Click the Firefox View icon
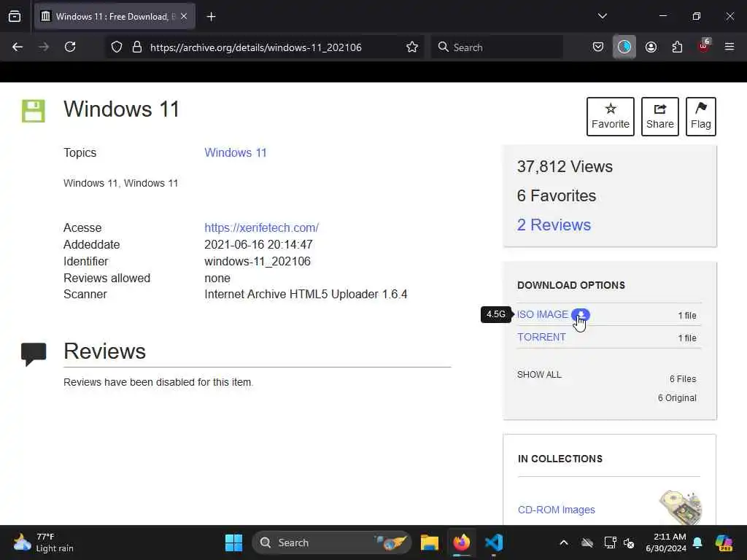The width and height of the screenshot is (747, 560). [x=15, y=17]
